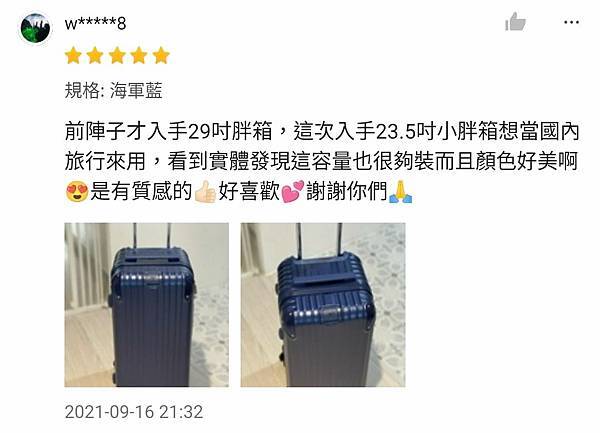
Task: Click the third rating star
Action: [x=117, y=55]
